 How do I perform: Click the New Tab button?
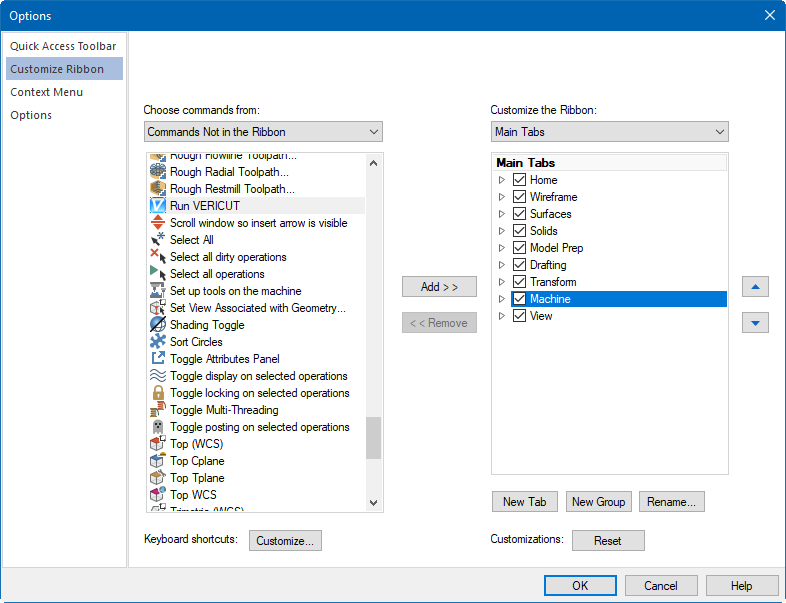click(524, 502)
